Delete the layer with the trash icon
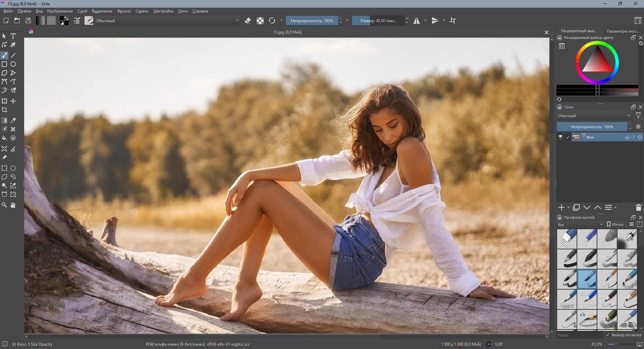644x349 pixels. (638, 207)
